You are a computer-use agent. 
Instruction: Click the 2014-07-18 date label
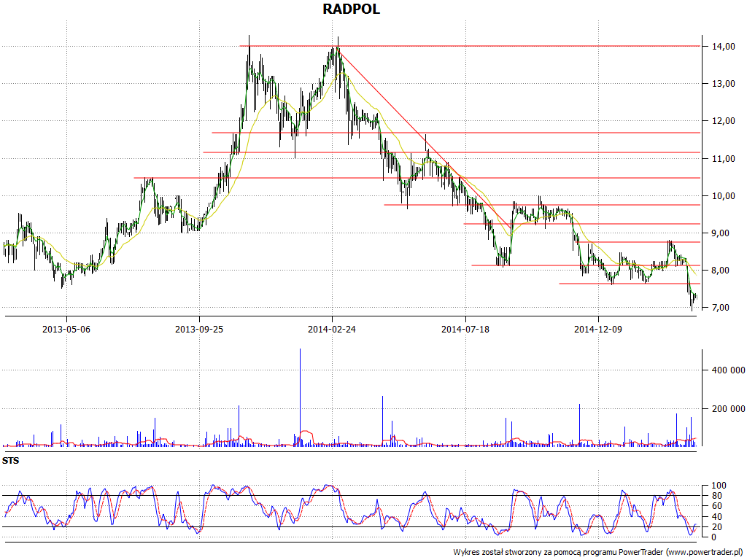[x=465, y=329]
